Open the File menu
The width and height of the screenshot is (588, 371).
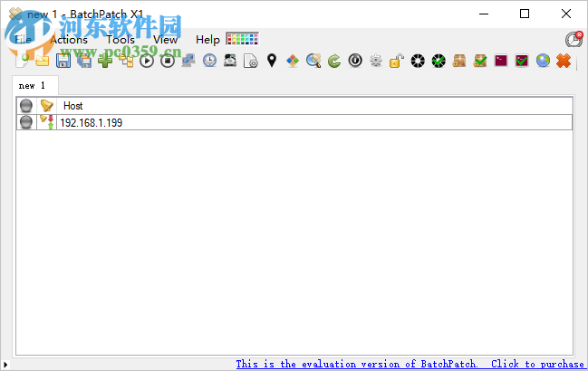(x=23, y=39)
